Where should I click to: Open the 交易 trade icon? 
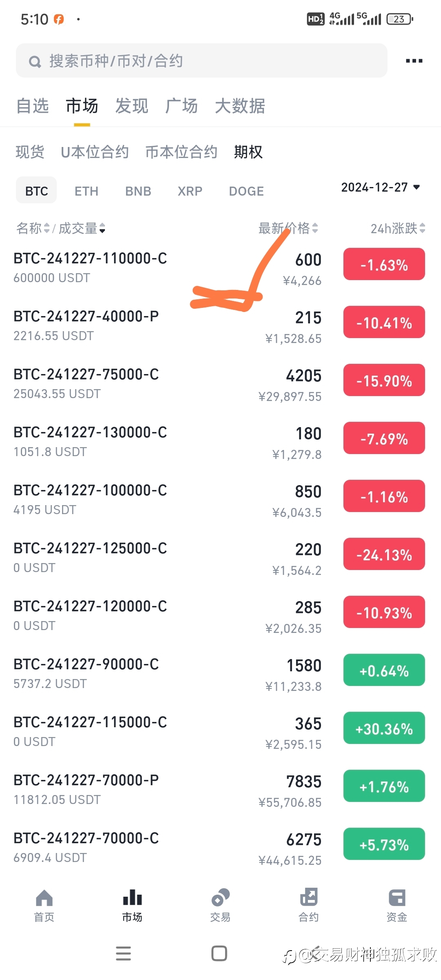220,898
